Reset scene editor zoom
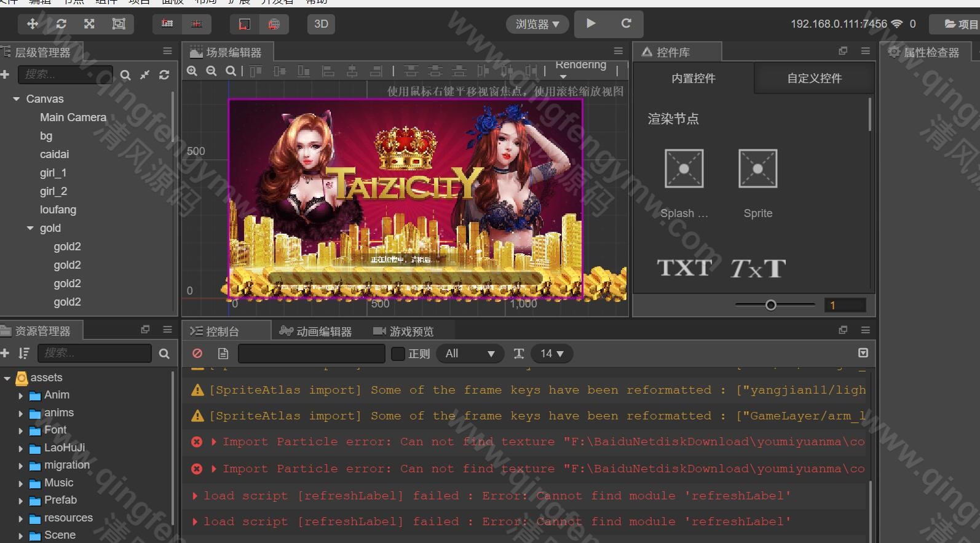Screen dimensions: 980x543 (231, 71)
